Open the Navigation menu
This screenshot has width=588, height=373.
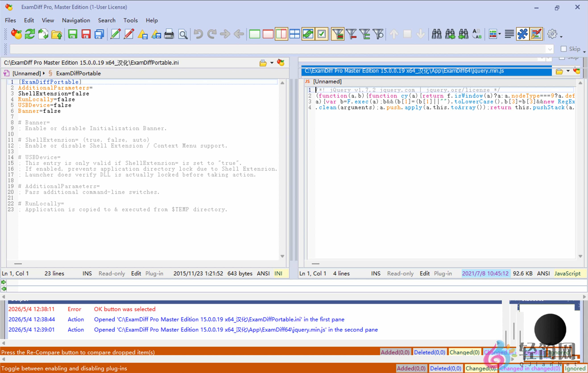[x=76, y=20]
